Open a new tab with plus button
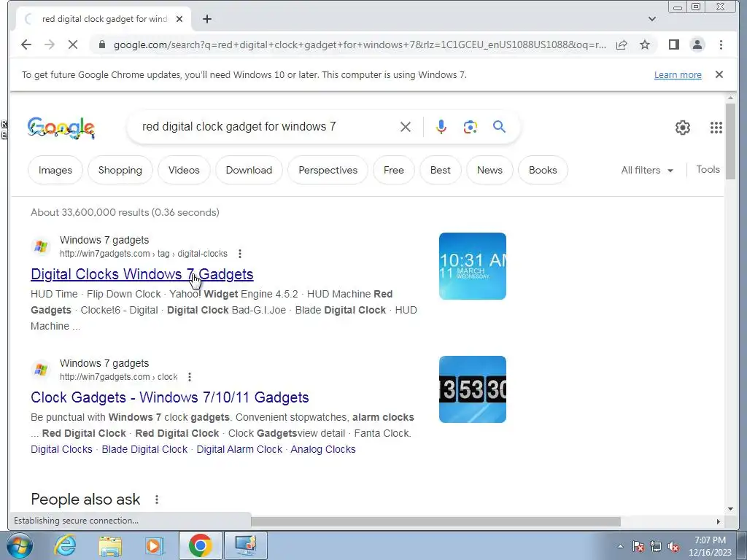The height and width of the screenshot is (560, 747). (x=206, y=19)
